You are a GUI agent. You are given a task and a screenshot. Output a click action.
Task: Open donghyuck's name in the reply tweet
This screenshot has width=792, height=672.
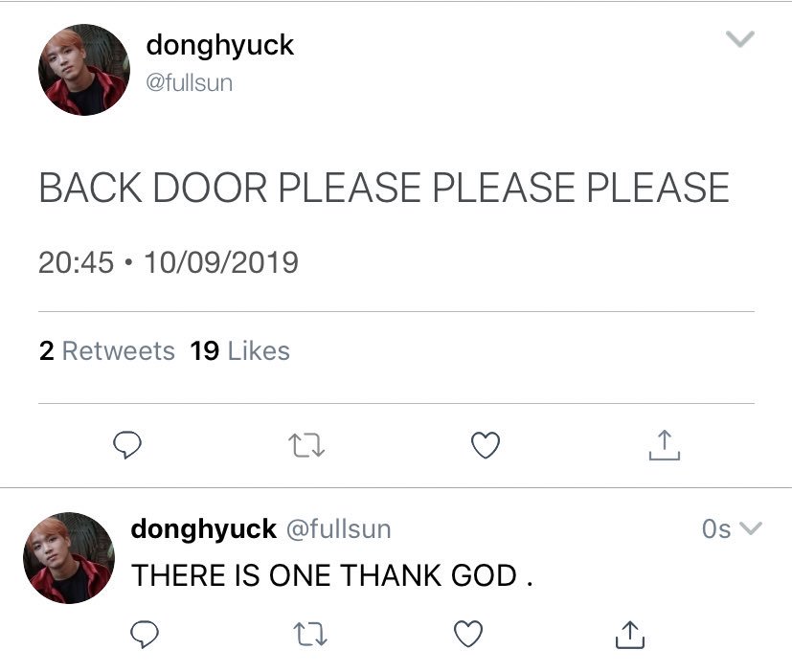(x=204, y=529)
